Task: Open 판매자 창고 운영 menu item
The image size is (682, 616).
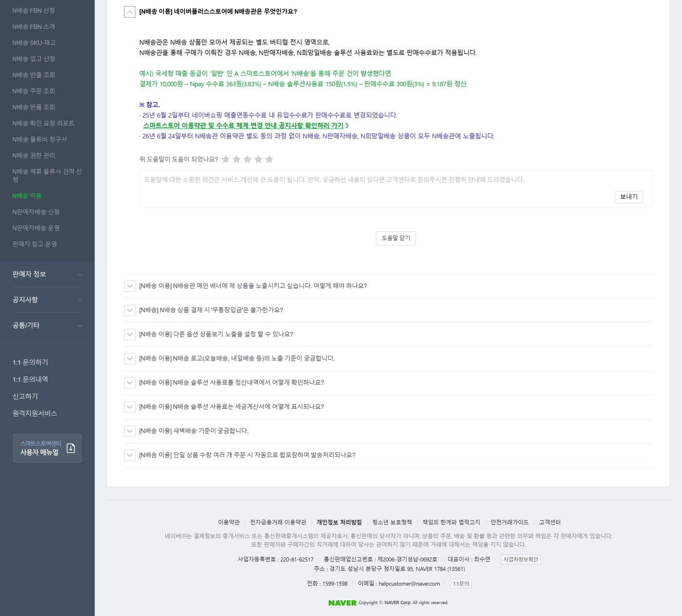Action: pos(35,244)
